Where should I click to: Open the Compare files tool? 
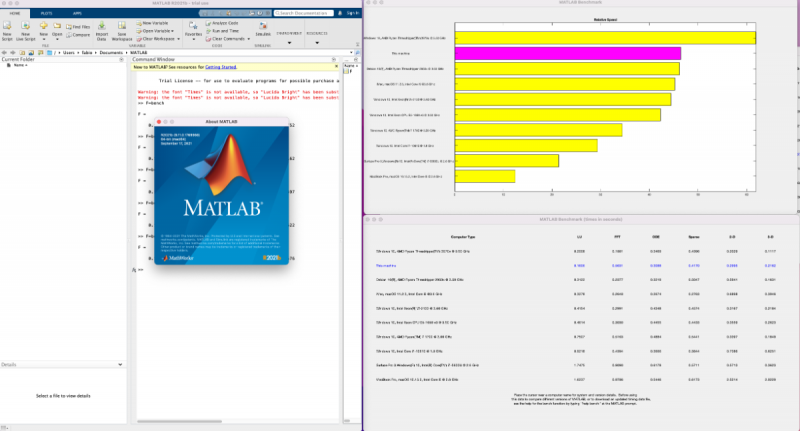click(x=78, y=35)
